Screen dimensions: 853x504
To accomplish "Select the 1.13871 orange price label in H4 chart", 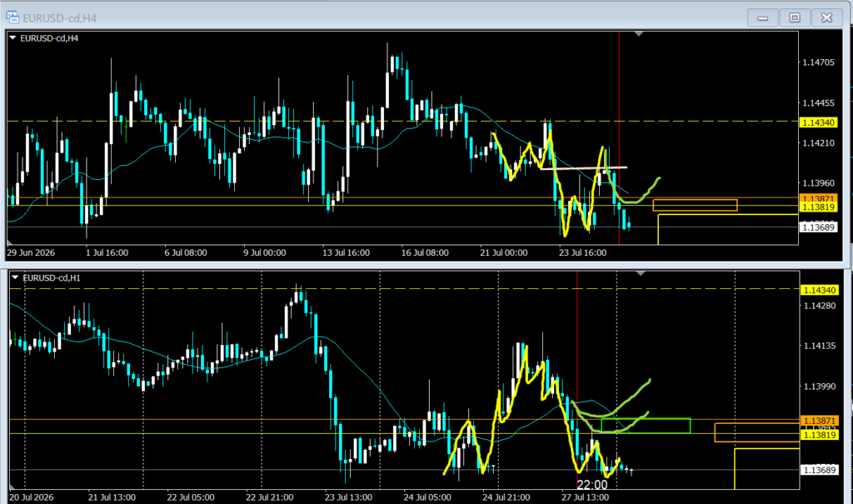I will 819,198.
